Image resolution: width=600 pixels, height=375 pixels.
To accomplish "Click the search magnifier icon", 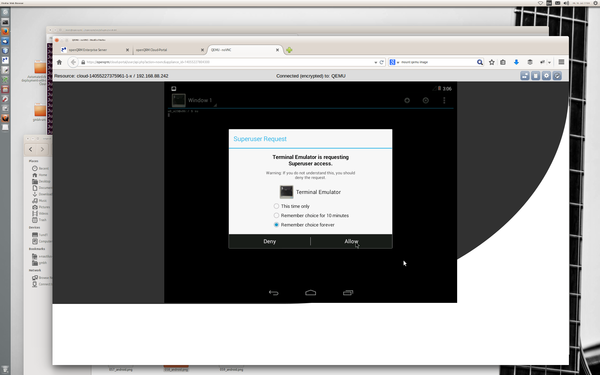I will pyautogui.click(x=479, y=62).
